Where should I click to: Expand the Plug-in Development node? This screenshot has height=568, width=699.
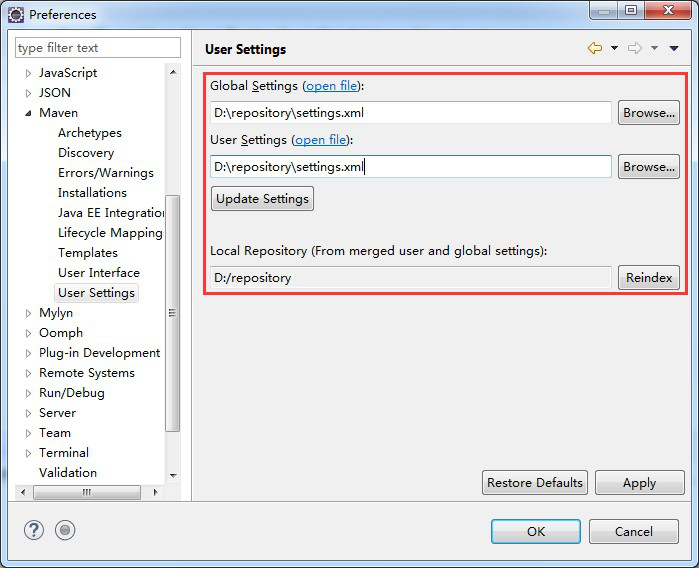pos(28,353)
